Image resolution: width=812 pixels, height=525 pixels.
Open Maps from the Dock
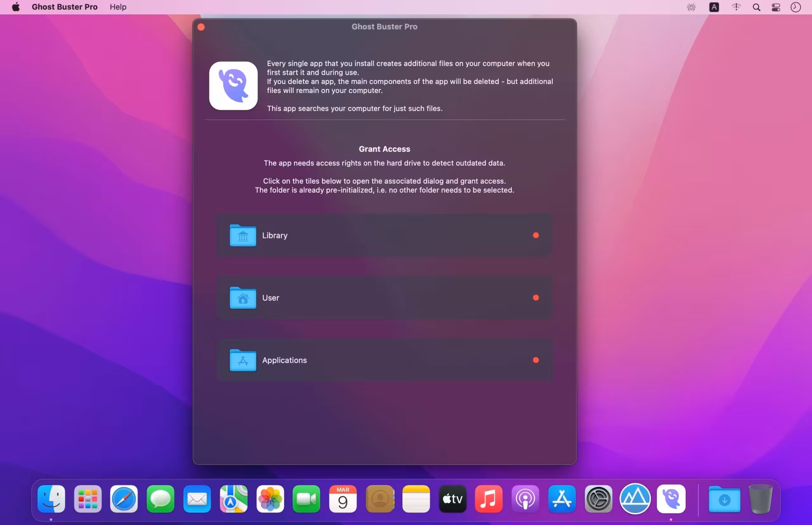(233, 499)
